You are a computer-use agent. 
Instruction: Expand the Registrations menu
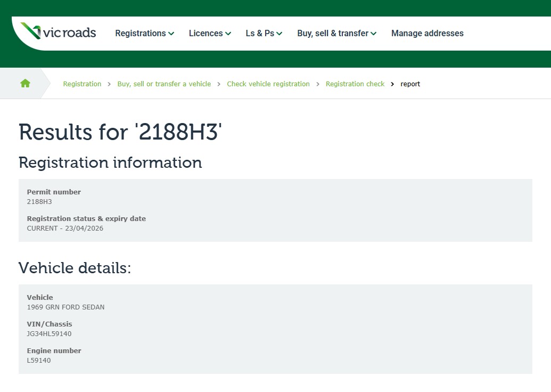point(141,33)
